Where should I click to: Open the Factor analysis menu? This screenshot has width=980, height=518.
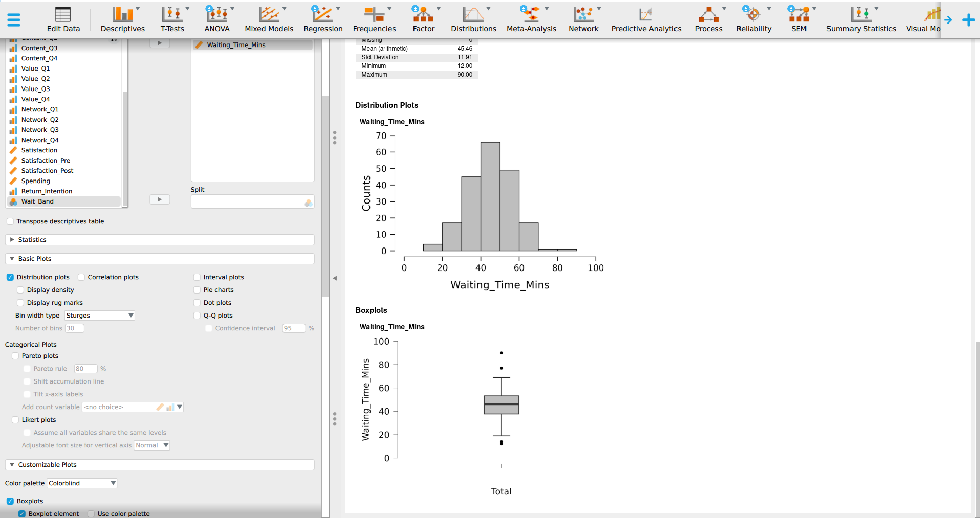[x=424, y=19]
